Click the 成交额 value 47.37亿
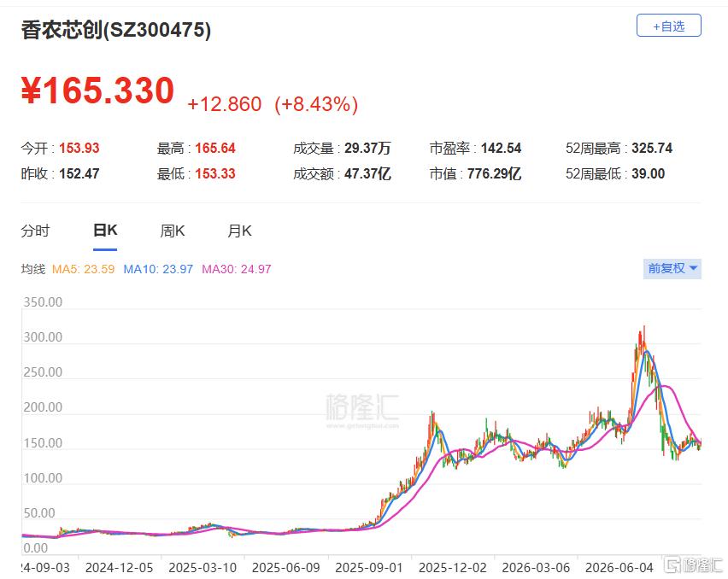Image resolution: width=728 pixels, height=579 pixels. tap(367, 173)
